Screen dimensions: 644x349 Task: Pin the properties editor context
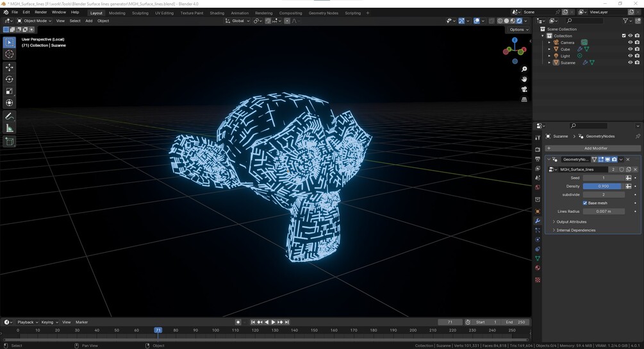pyautogui.click(x=638, y=136)
